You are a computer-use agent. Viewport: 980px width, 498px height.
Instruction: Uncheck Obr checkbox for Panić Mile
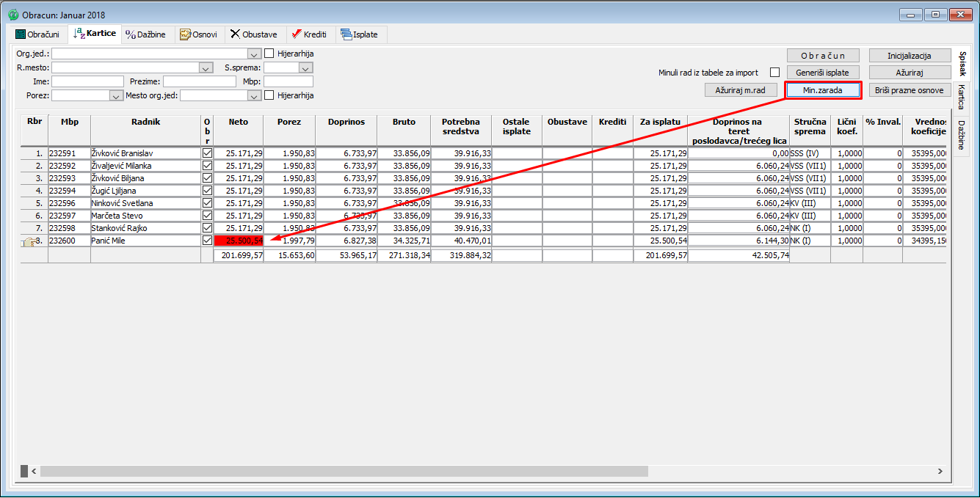[207, 241]
